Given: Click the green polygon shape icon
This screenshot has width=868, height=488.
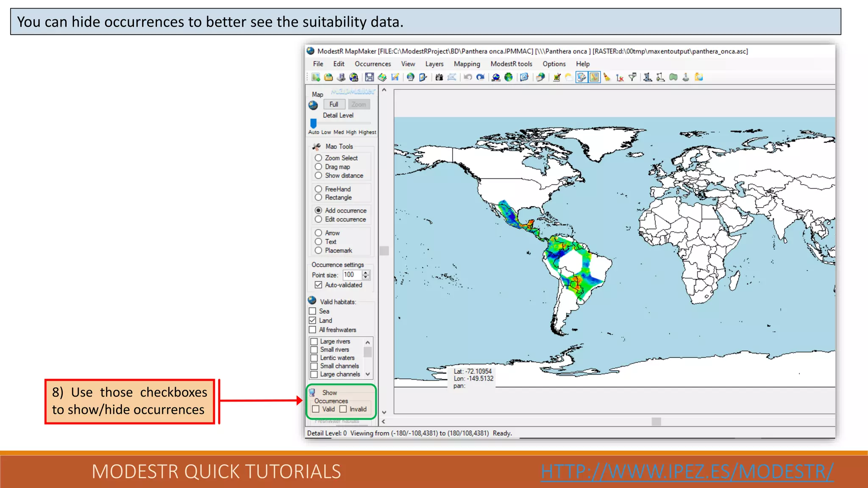Looking at the screenshot, I should (673, 77).
